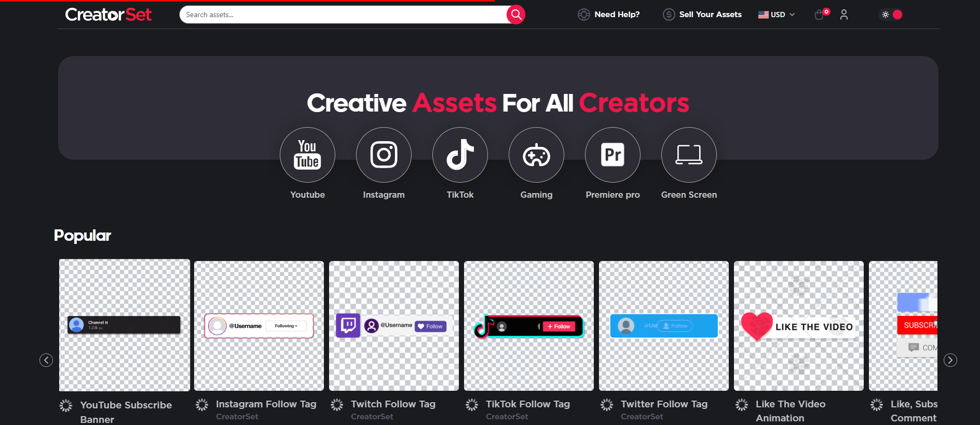This screenshot has height=425, width=980.
Task: Select the Gaming controller category icon
Action: pos(536,155)
